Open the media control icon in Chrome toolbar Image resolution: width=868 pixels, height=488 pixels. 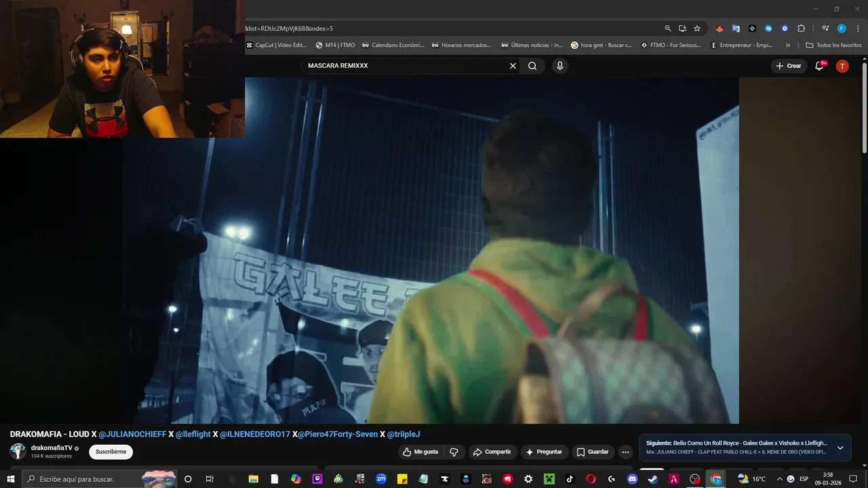(x=825, y=28)
